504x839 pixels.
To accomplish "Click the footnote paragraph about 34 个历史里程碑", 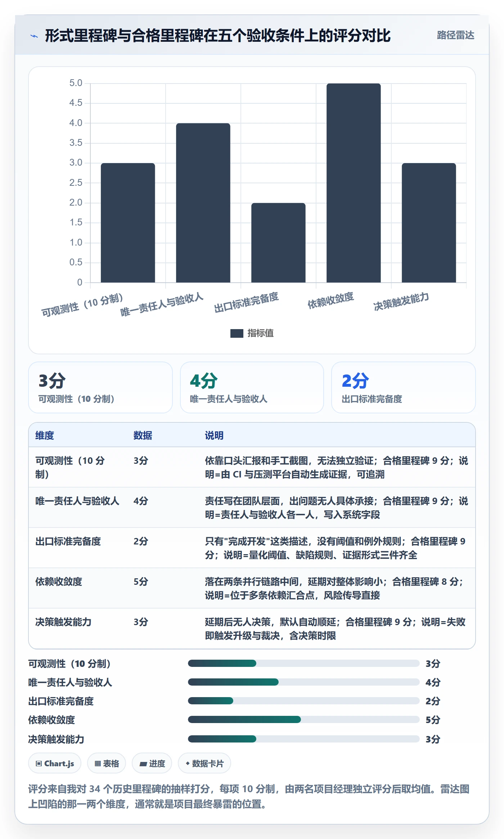I will 249,796.
